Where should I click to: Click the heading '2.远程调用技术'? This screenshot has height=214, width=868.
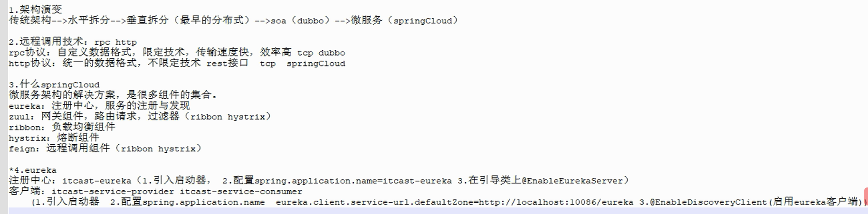click(48, 42)
